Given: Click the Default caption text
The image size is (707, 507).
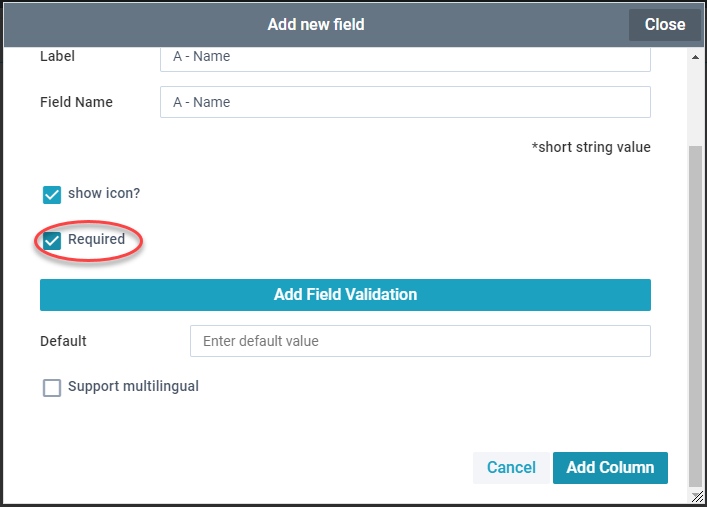Looking at the screenshot, I should (x=63, y=341).
